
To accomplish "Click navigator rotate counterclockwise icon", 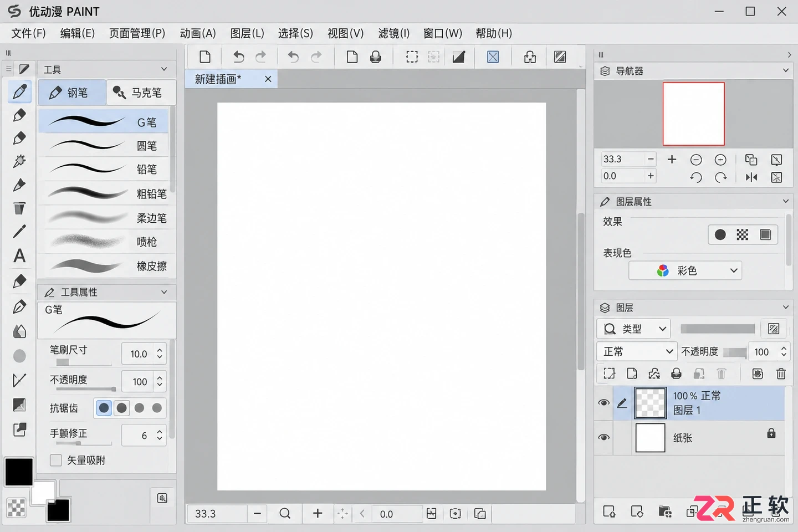I will click(x=696, y=177).
